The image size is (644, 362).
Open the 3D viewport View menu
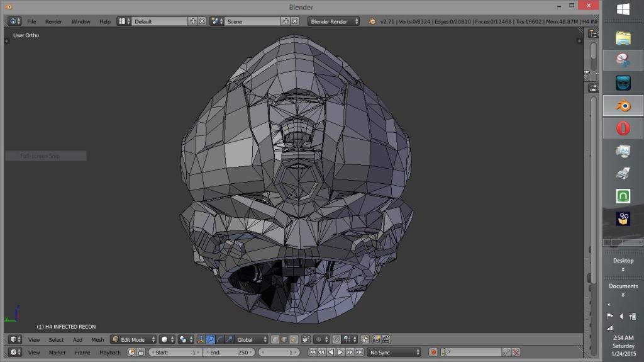34,339
